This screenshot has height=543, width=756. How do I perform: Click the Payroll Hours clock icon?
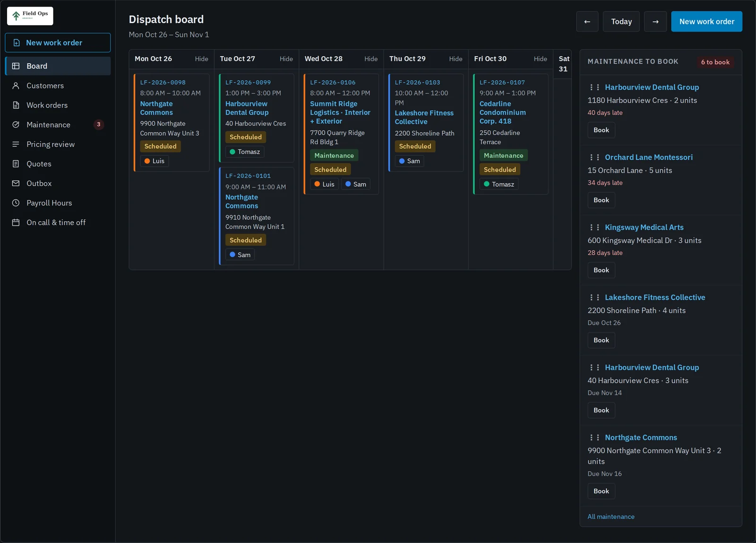tap(16, 203)
